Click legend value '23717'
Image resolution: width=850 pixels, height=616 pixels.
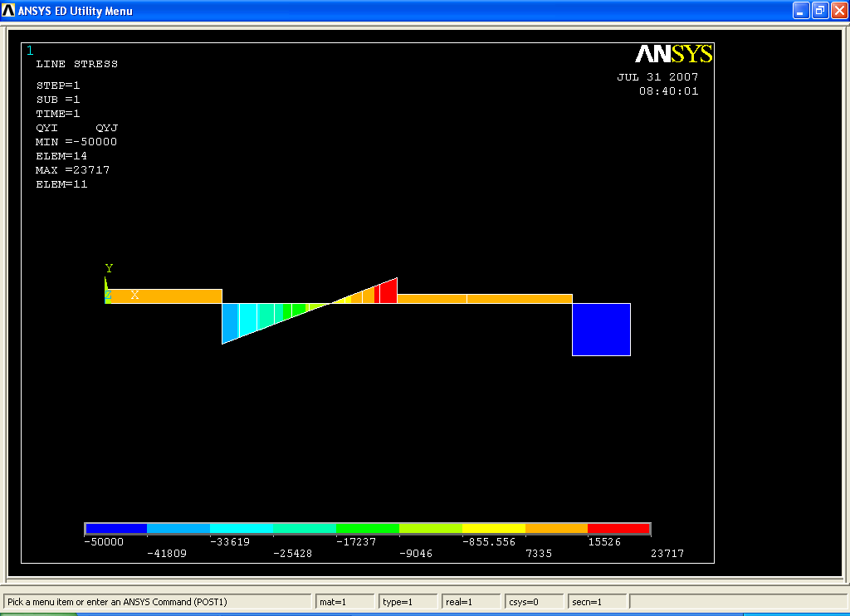point(667,554)
